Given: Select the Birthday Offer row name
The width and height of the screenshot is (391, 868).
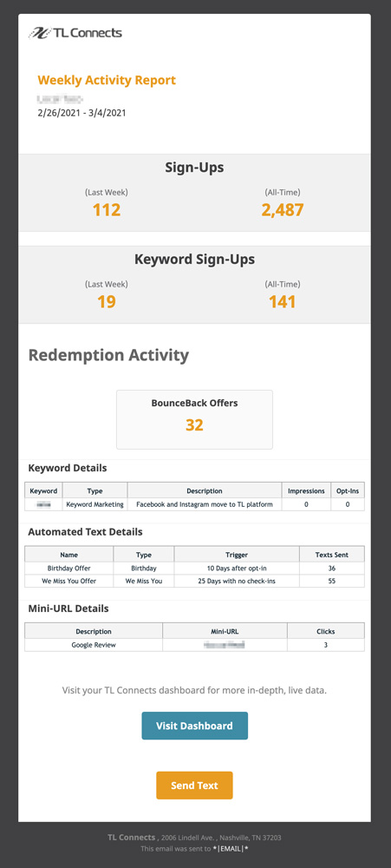Looking at the screenshot, I should (69, 569).
